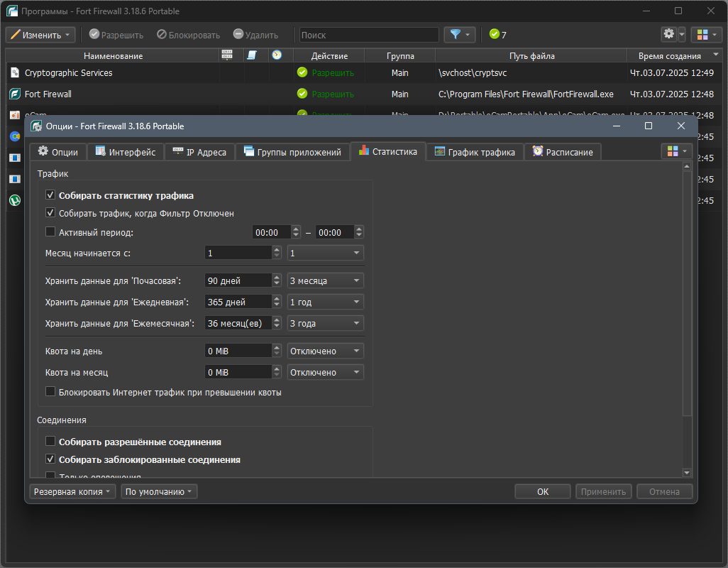Open the '3 месяца' hourly retention dropdown
This screenshot has width=728, height=568.
325,280
